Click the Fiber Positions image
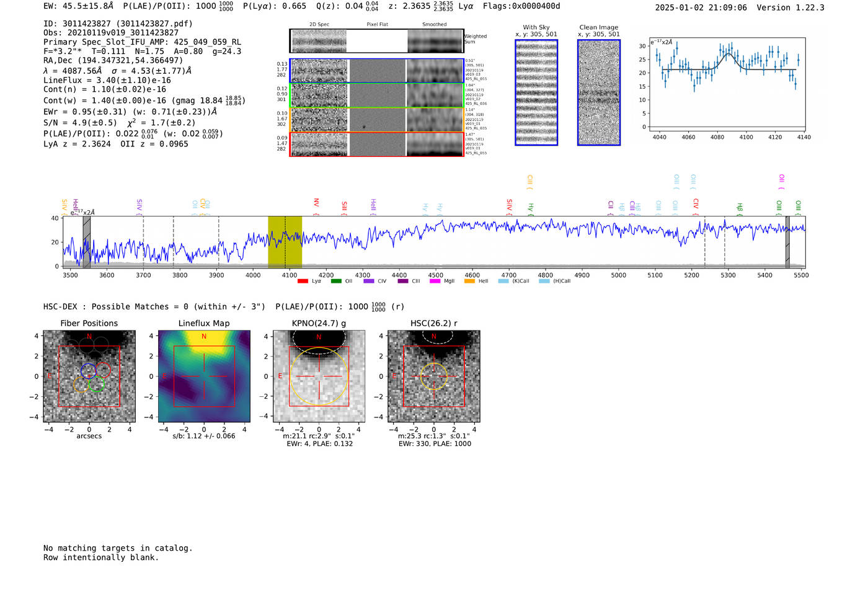Image resolution: width=868 pixels, height=591 pixels. pyautogui.click(x=89, y=376)
